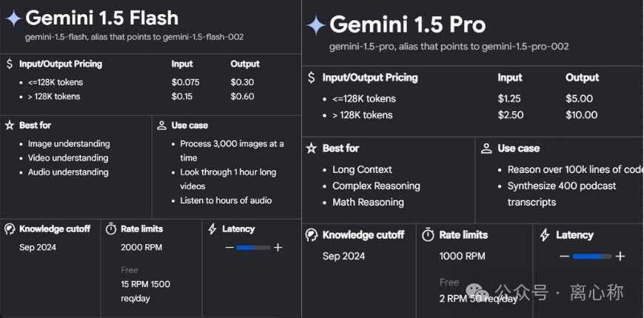The image size is (644, 318).
Task: Click the dollar sign icon in Flash pricing
Action: [10, 64]
